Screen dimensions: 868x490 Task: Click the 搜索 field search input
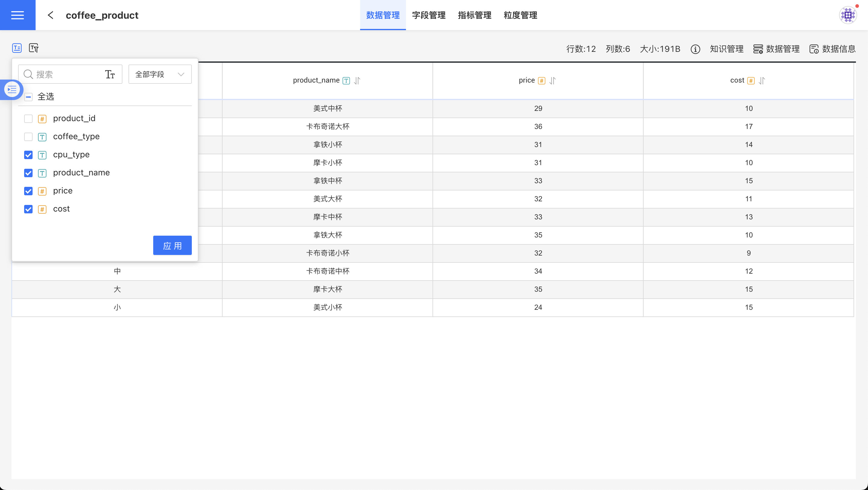point(67,74)
